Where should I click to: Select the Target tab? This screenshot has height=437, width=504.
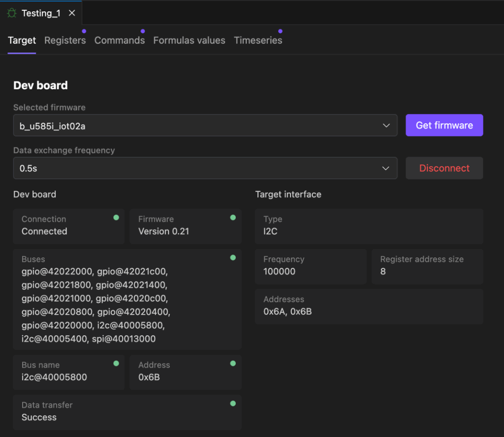pos(22,40)
